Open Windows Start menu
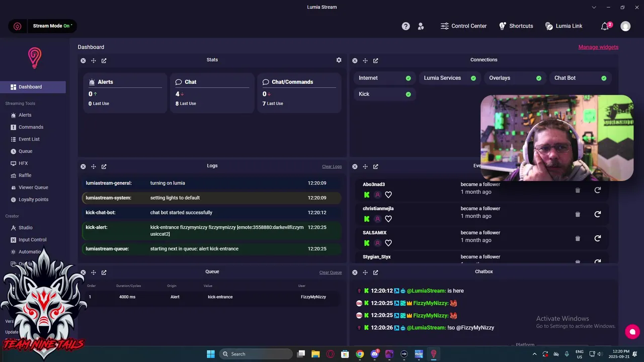 211,354
